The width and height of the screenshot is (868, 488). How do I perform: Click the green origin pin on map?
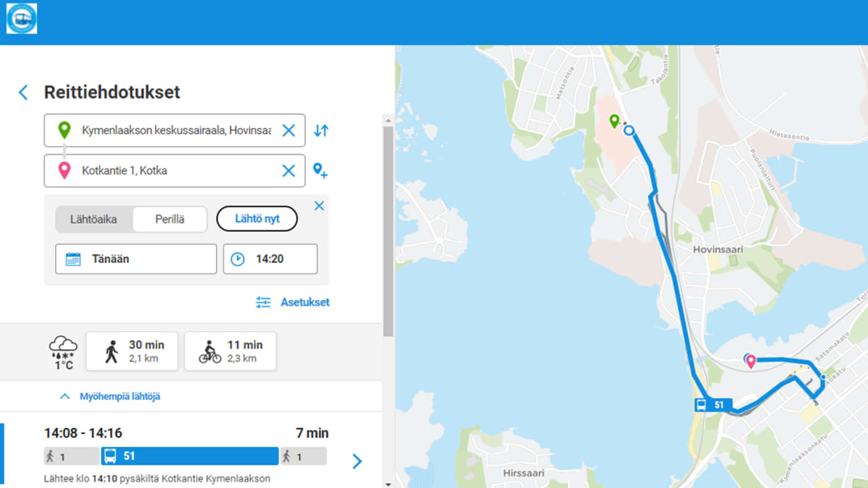coord(614,121)
